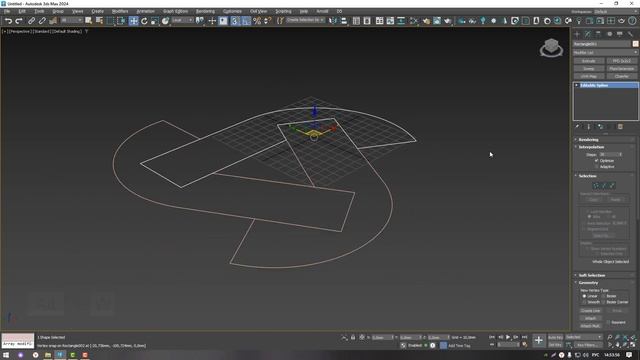Image resolution: width=640 pixels, height=360 pixels.
Task: Open Select by Name dialog icon
Action: pos(99,21)
